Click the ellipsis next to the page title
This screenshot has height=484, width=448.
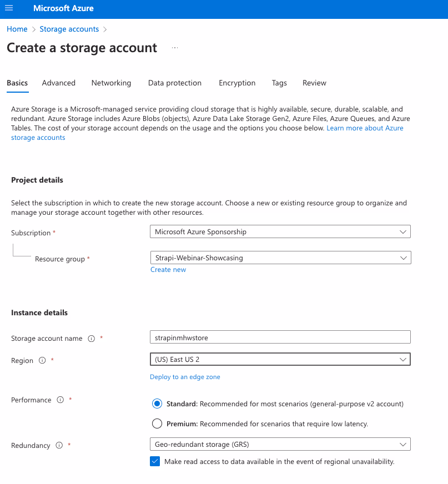174,48
